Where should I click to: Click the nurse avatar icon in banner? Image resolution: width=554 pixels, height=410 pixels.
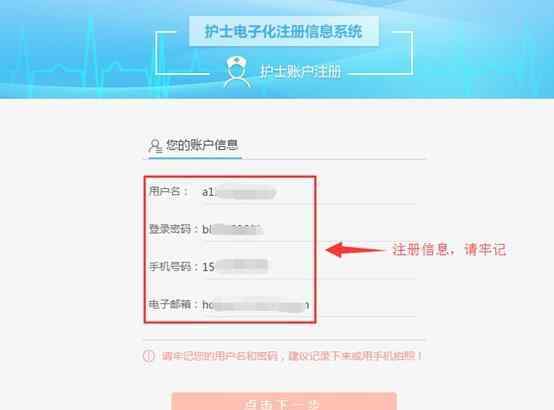(237, 72)
